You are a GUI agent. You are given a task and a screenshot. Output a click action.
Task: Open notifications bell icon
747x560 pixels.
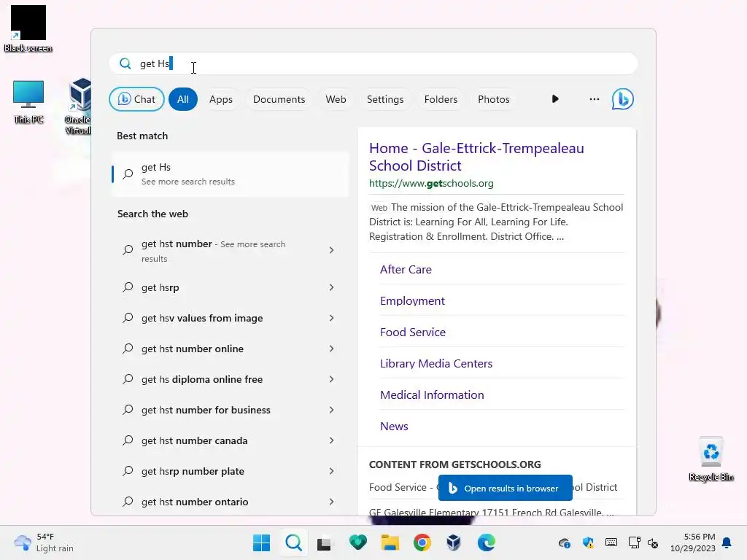pyautogui.click(x=727, y=542)
